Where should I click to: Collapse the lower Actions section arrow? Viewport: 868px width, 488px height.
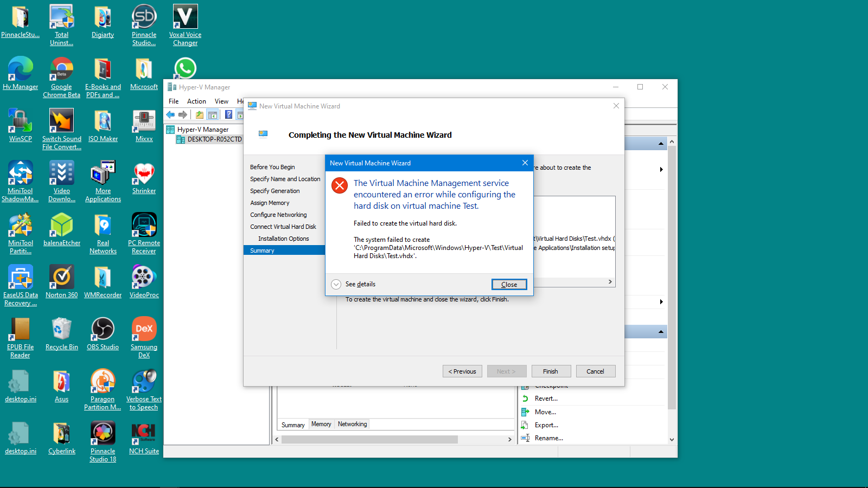[661, 332]
